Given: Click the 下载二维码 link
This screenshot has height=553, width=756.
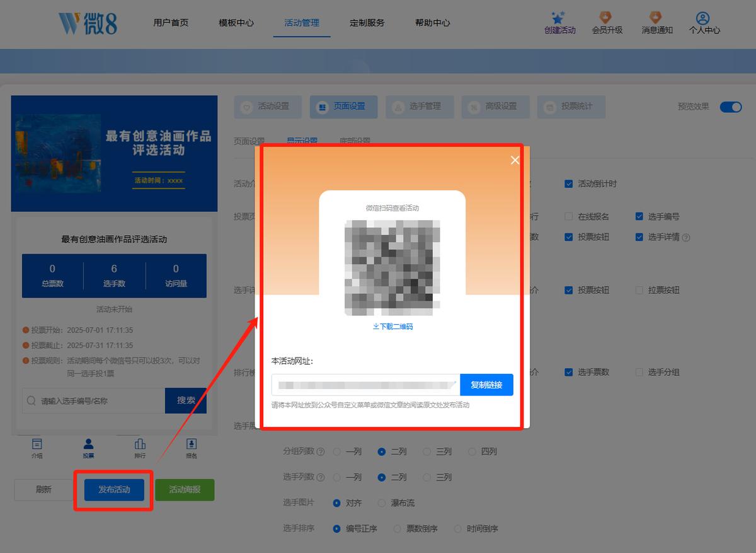Looking at the screenshot, I should tap(392, 327).
